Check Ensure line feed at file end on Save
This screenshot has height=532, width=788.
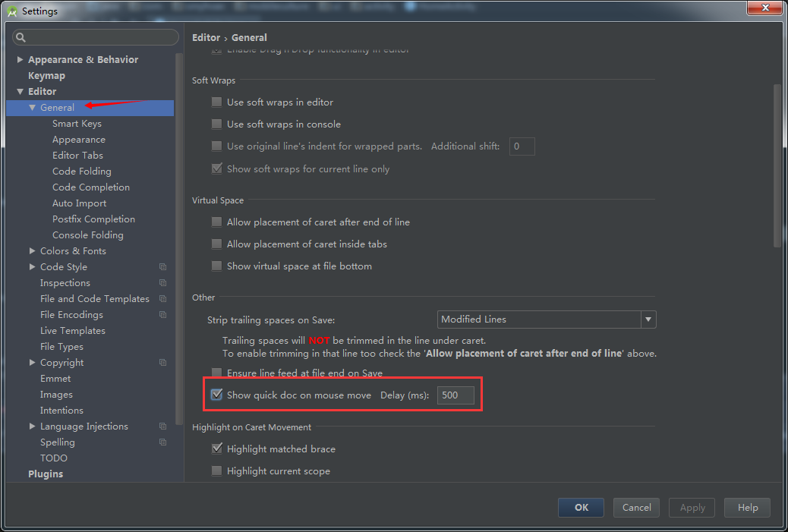[216, 373]
